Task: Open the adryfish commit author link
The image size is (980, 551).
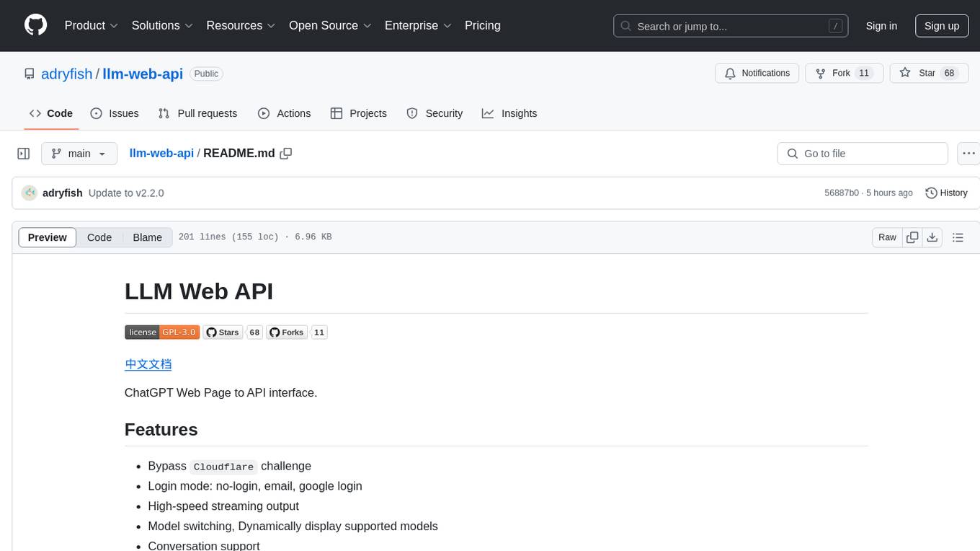Action: [63, 193]
